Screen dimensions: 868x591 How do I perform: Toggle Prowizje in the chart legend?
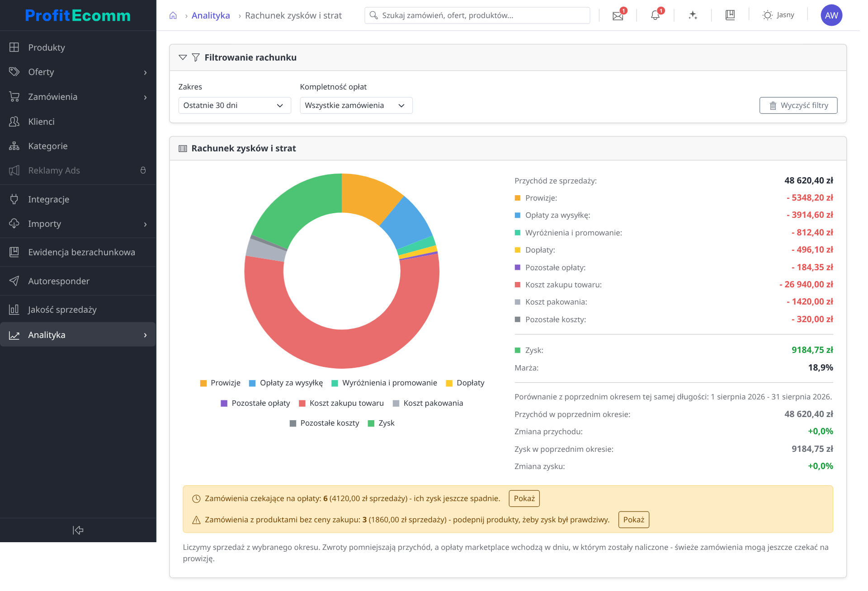point(220,383)
